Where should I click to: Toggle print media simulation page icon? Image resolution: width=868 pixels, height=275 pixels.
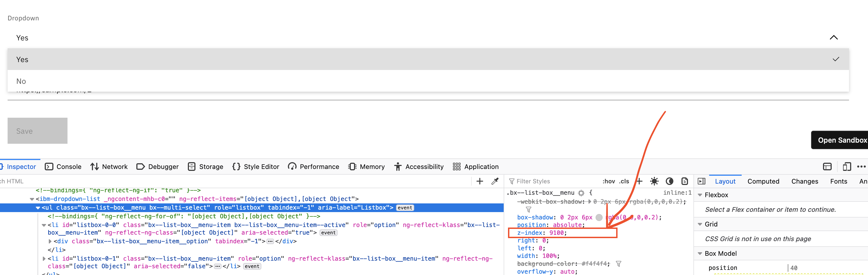pyautogui.click(x=685, y=181)
